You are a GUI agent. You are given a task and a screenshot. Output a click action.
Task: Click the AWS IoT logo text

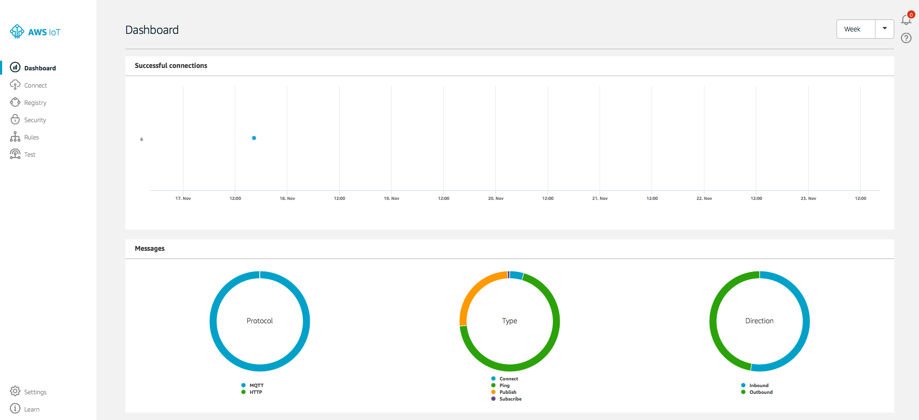[45, 32]
